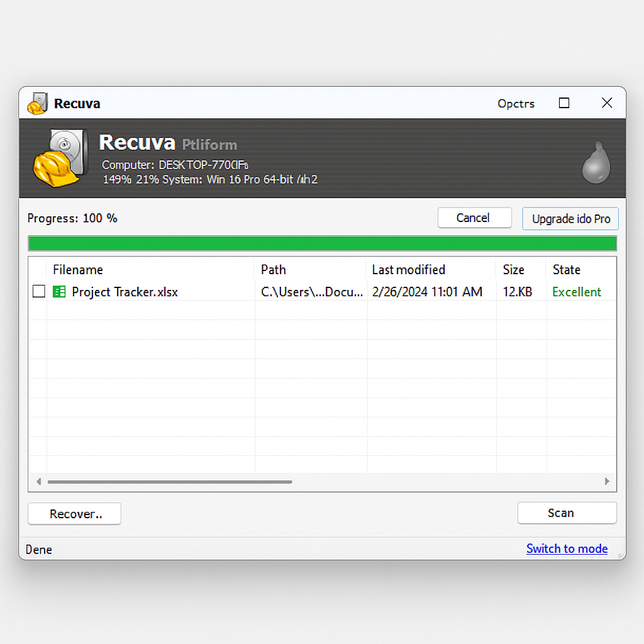Tick the checkbox for Project Tracker.xlsx

click(38, 291)
